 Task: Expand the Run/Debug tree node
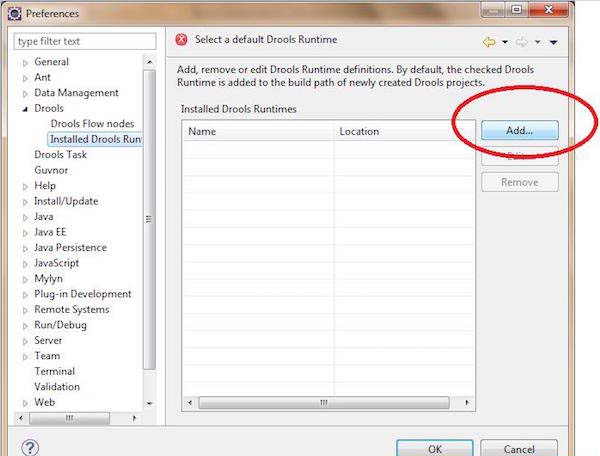(x=25, y=326)
